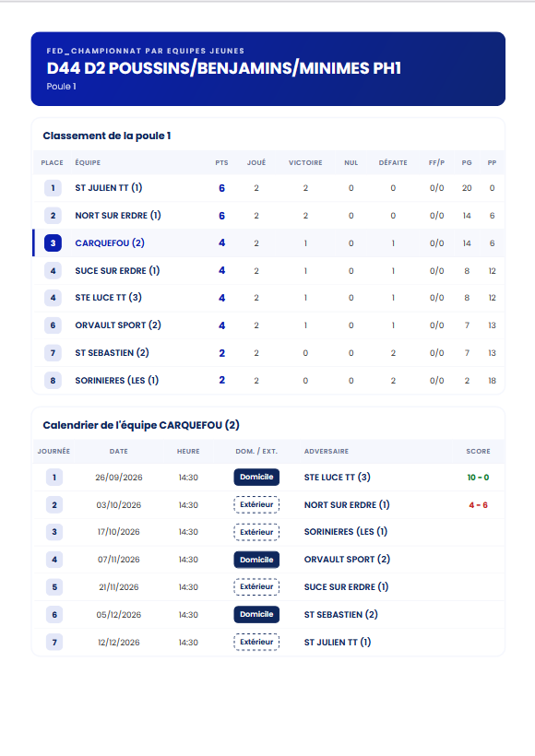
Task: Open opponent STE LUCE TT (3) in calendar
Action: click(x=338, y=477)
